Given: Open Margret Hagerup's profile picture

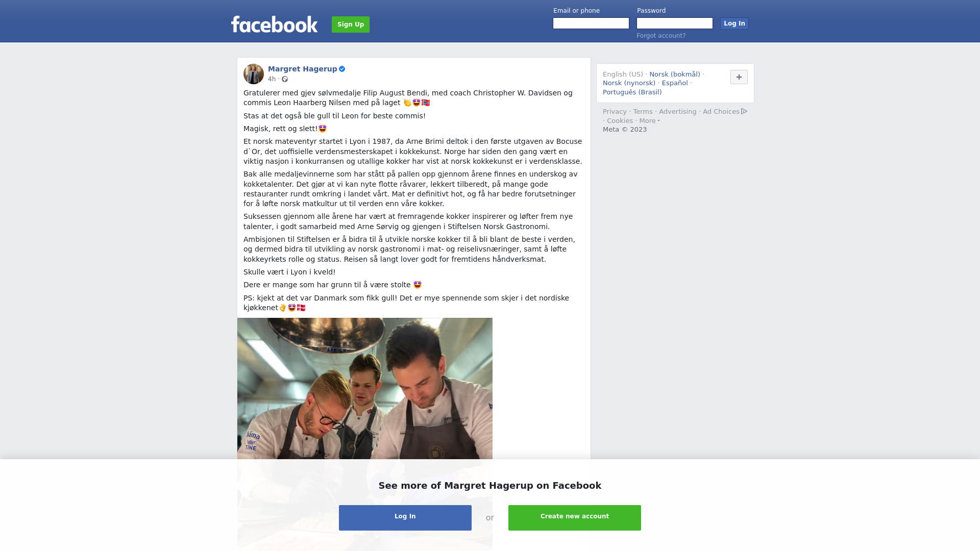Looking at the screenshot, I should [254, 74].
